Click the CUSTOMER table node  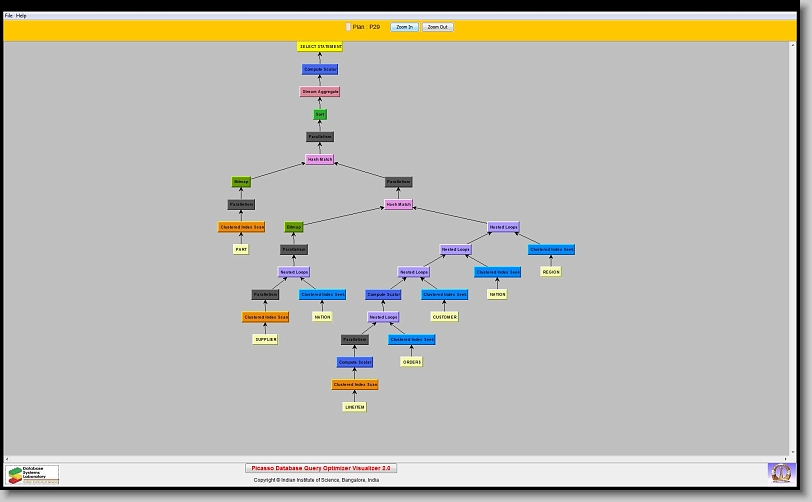pos(444,317)
